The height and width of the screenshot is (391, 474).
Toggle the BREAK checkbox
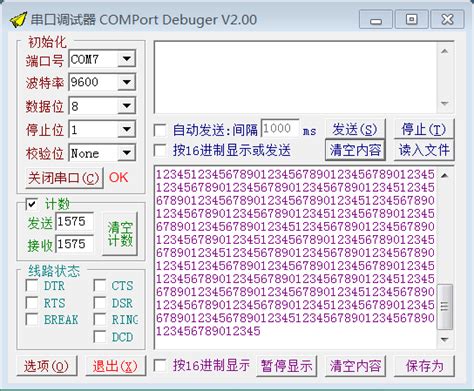[32, 319]
